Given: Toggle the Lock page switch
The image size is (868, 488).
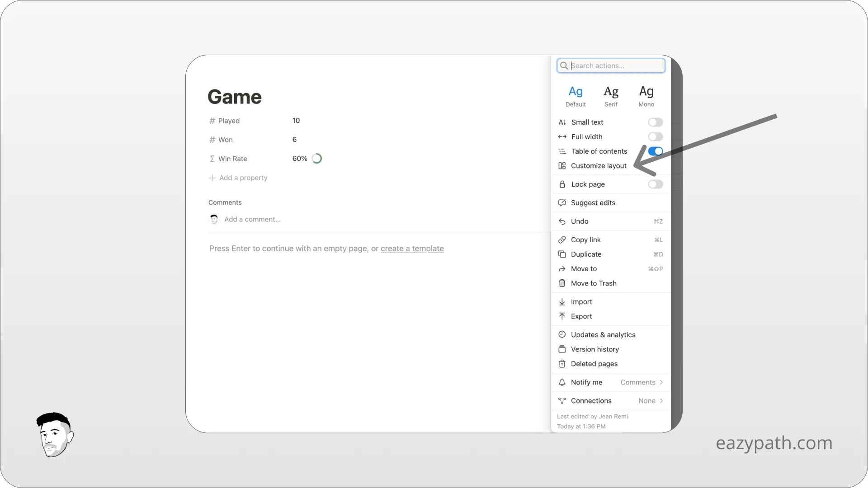Looking at the screenshot, I should [x=655, y=184].
